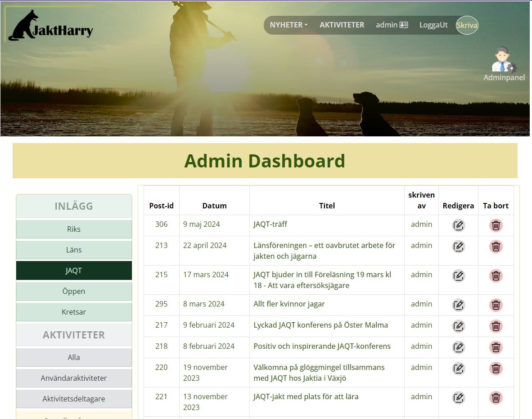Open the JAQT-träff post title

click(x=270, y=224)
